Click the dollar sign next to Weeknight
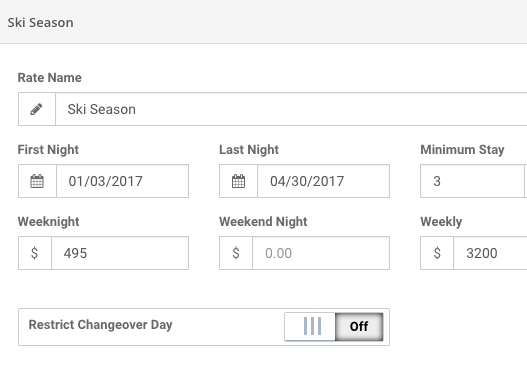This screenshot has height=373, width=527. point(35,253)
